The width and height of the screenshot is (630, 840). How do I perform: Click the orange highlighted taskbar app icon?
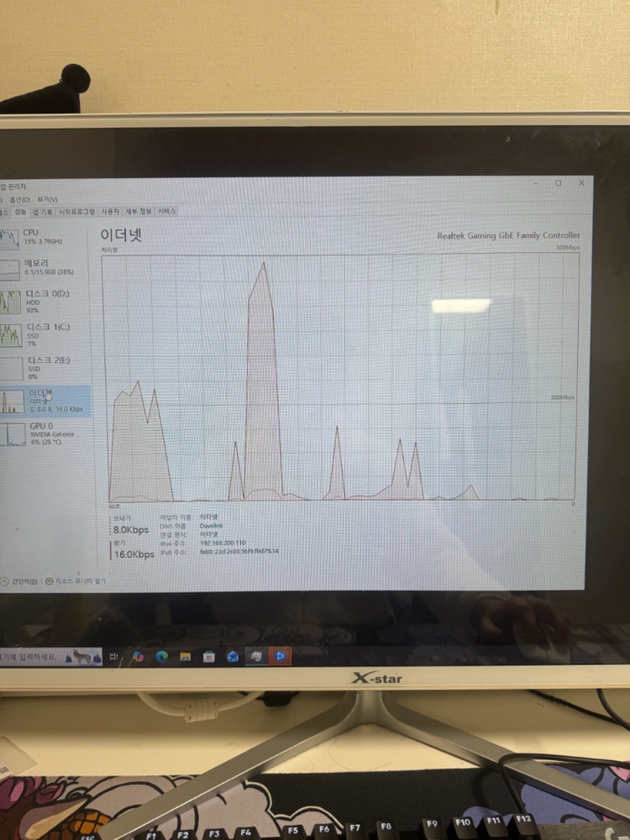[x=280, y=656]
